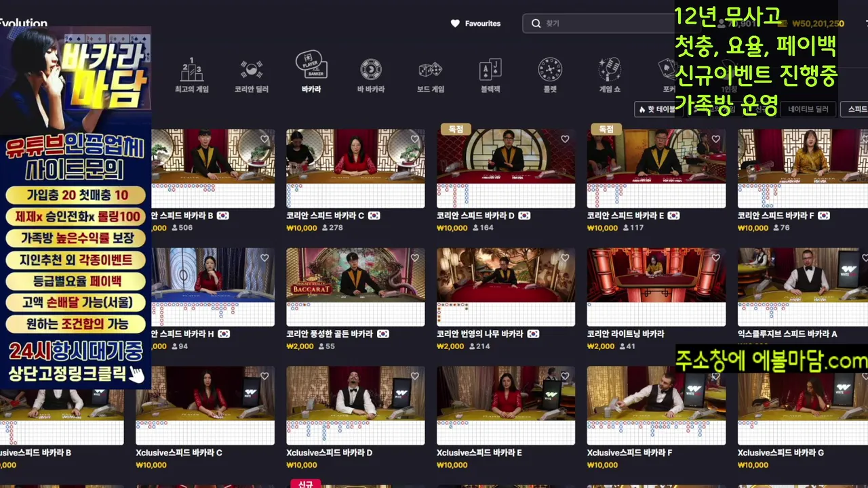868x488 pixels.
Task: Open the Xclusive스피드 바카라 F thumbnail
Action: (x=656, y=406)
